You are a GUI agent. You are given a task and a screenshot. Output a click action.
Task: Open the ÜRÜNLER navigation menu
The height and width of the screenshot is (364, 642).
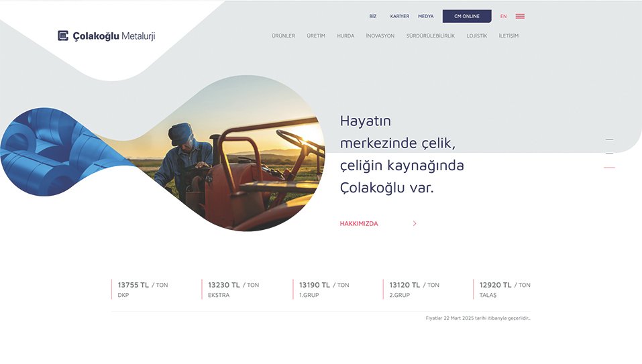pos(283,36)
